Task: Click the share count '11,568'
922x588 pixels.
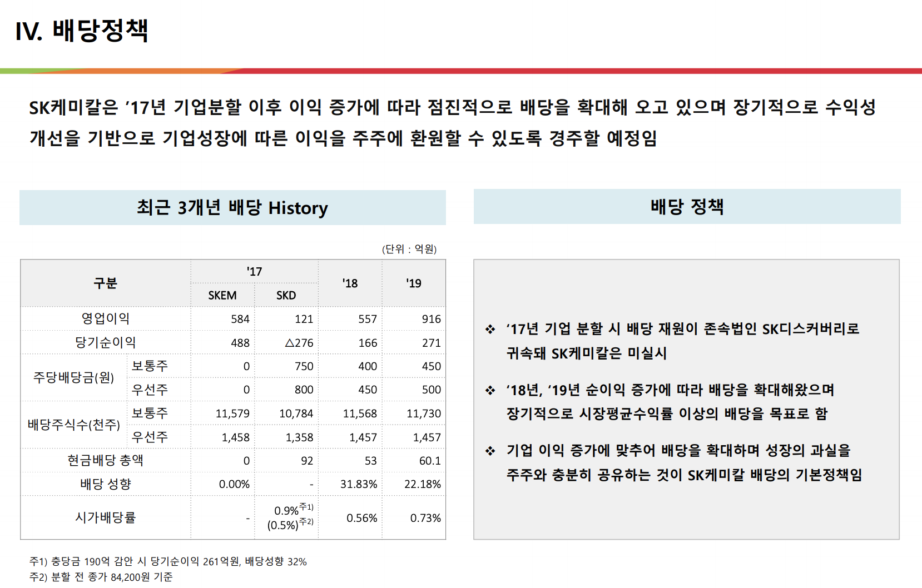Action: click(x=360, y=413)
